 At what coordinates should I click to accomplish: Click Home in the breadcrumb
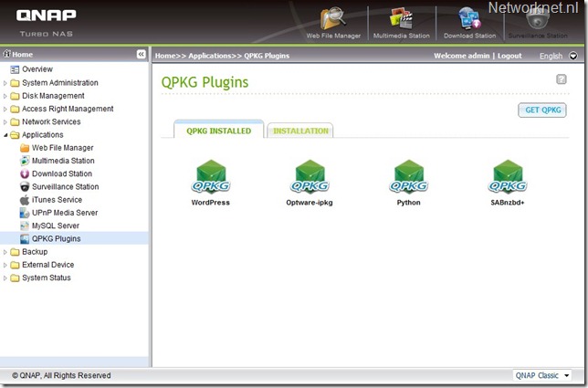[x=165, y=56]
